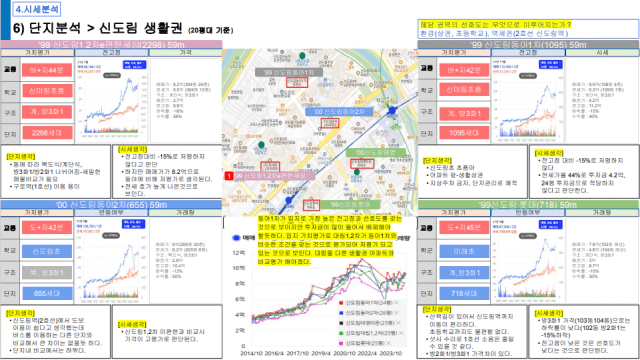The width and height of the screenshot is (640, 360).
Task: Click gray '99 신도림동아1차 label on map
Action: coord(289,72)
